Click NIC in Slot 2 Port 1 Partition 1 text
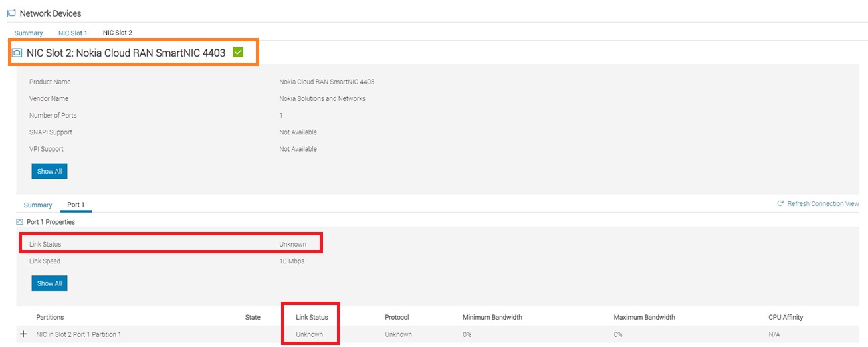 point(78,334)
